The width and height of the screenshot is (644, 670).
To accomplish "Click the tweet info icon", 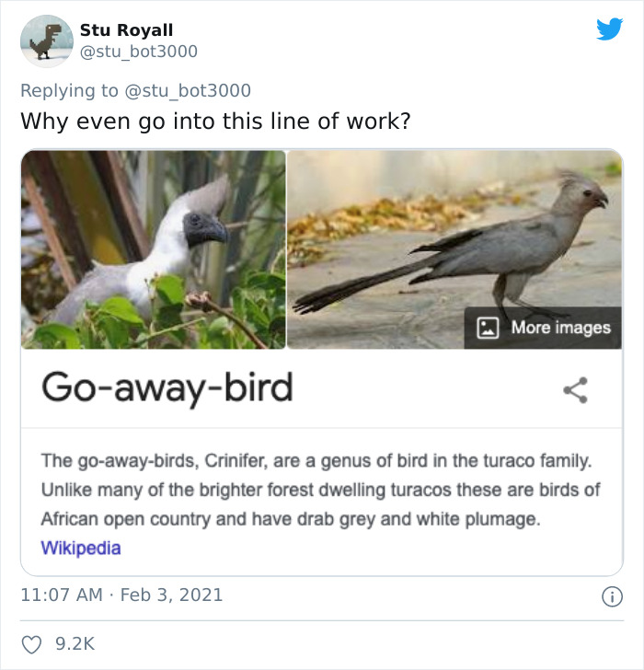I will click(609, 595).
